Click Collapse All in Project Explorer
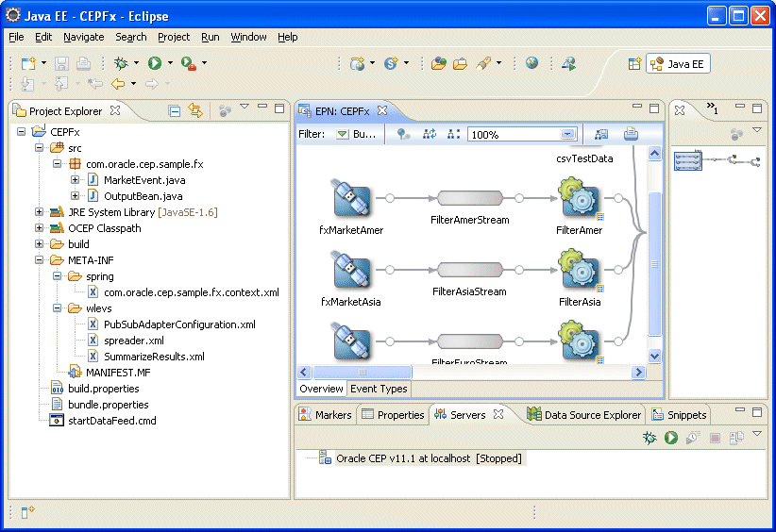 coord(175,110)
